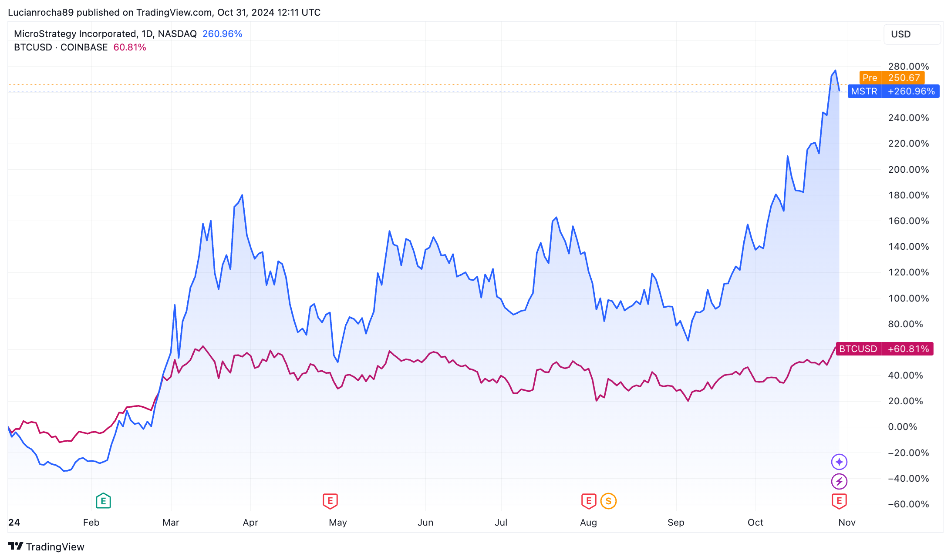
Task: Click the Nov label on time axis
Action: [847, 523]
